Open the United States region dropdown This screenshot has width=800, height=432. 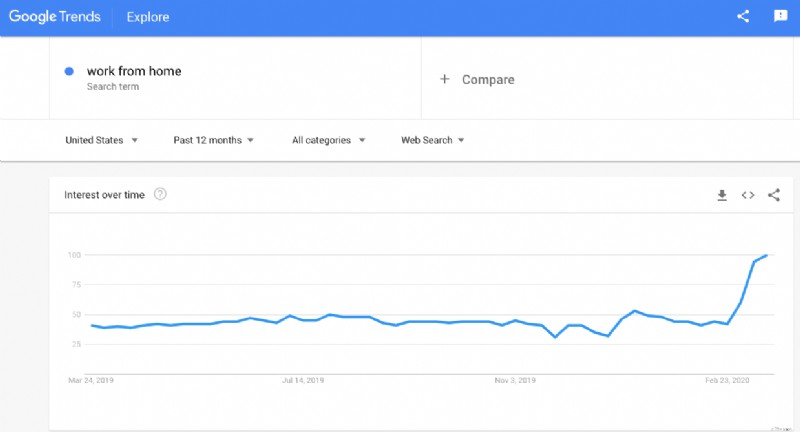(101, 140)
